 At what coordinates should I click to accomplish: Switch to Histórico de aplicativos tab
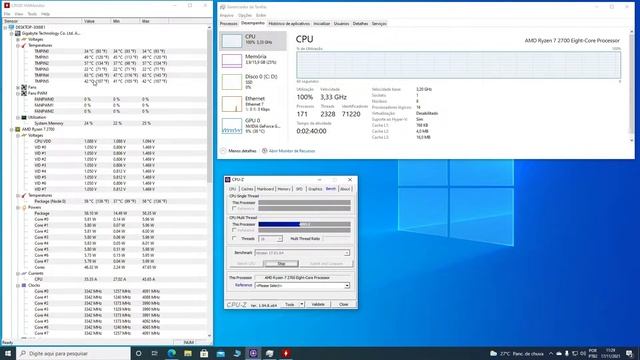pyautogui.click(x=289, y=24)
